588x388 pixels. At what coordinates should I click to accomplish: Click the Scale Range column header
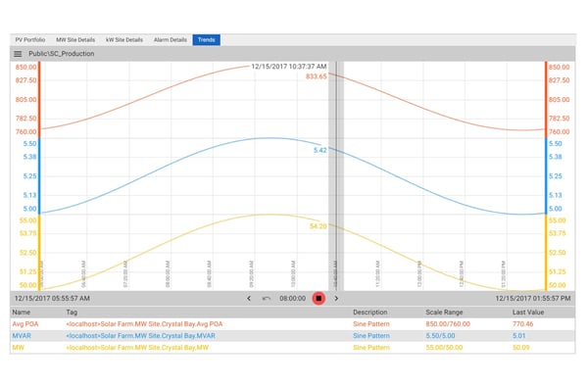point(444,312)
